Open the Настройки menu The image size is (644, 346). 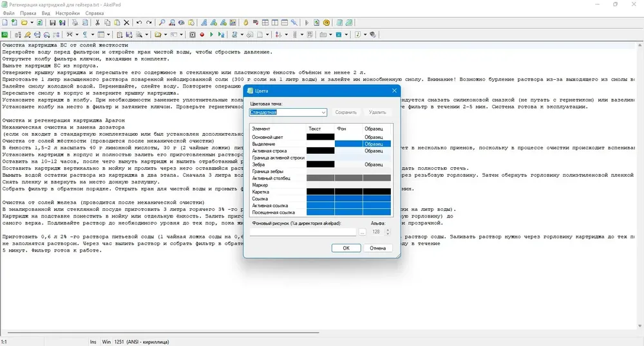pyautogui.click(x=68, y=13)
